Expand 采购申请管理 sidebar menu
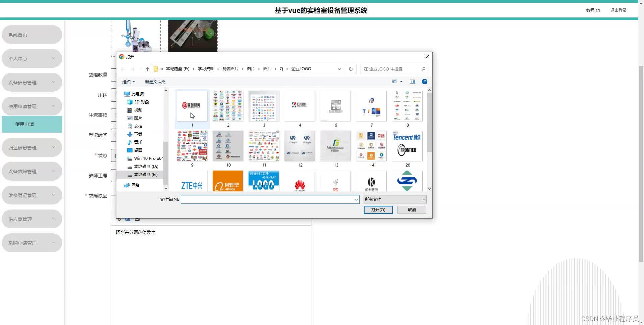The image size is (644, 325). tap(32, 243)
